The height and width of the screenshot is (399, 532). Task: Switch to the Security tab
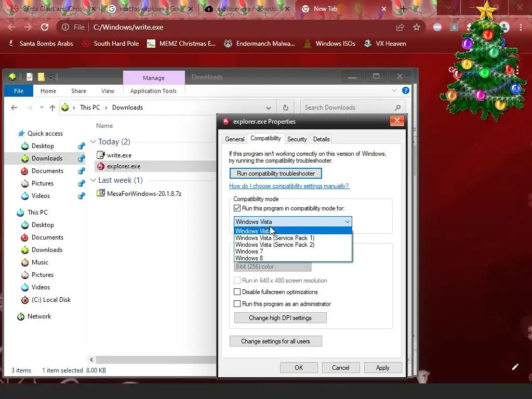pyautogui.click(x=297, y=139)
